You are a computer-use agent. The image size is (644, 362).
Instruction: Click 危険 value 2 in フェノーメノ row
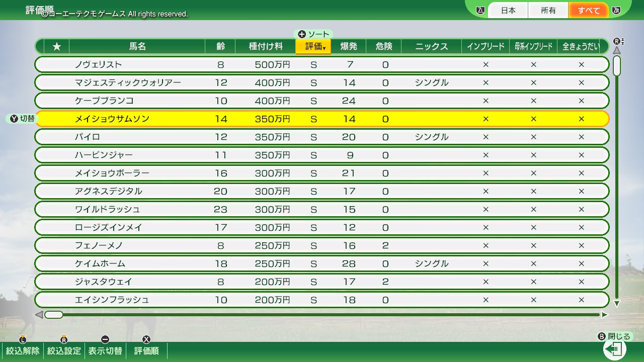385,246
